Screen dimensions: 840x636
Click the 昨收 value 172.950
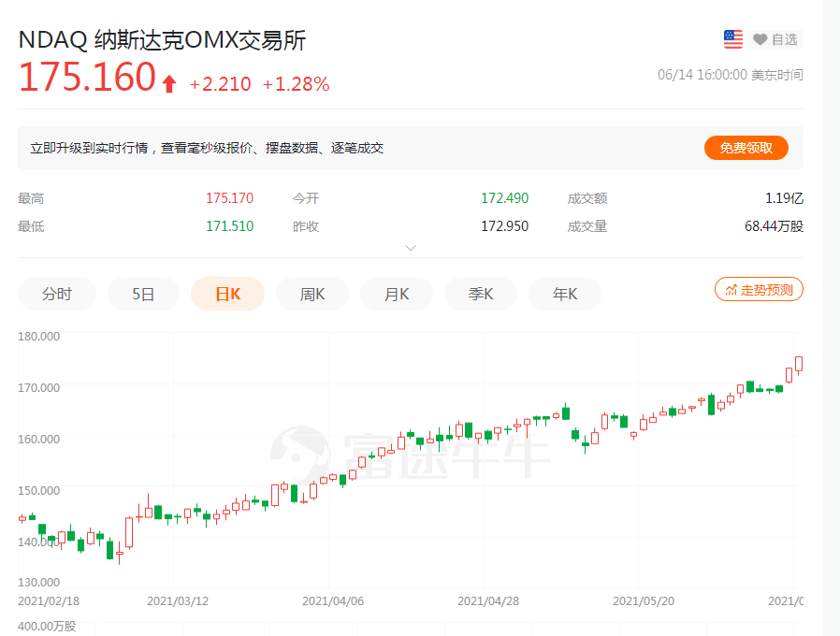(x=504, y=226)
